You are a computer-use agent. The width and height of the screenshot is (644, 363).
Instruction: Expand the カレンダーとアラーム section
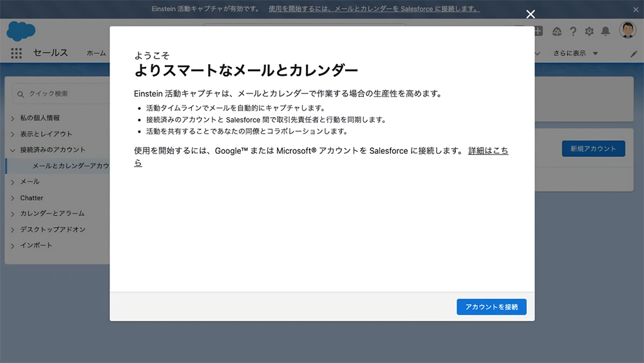point(52,213)
